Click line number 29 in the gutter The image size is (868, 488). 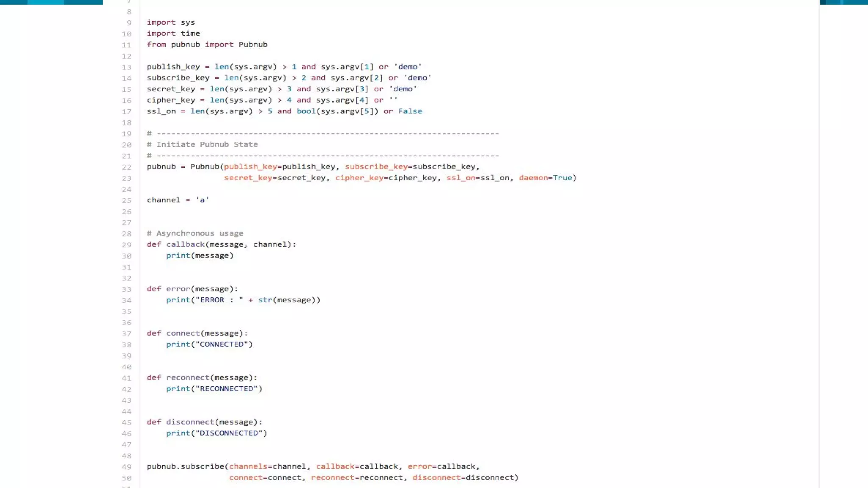tap(126, 245)
